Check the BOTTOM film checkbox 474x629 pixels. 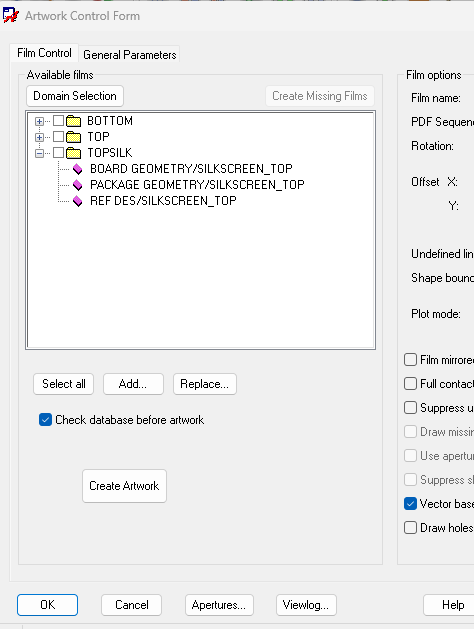click(59, 120)
